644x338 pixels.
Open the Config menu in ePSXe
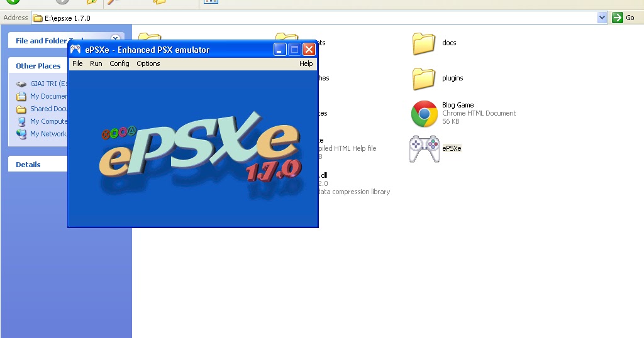(119, 63)
